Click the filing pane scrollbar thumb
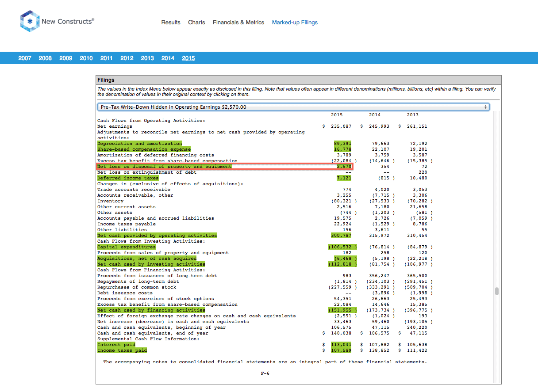Image resolution: width=538 pixels, height=392 pixels. 497,291
